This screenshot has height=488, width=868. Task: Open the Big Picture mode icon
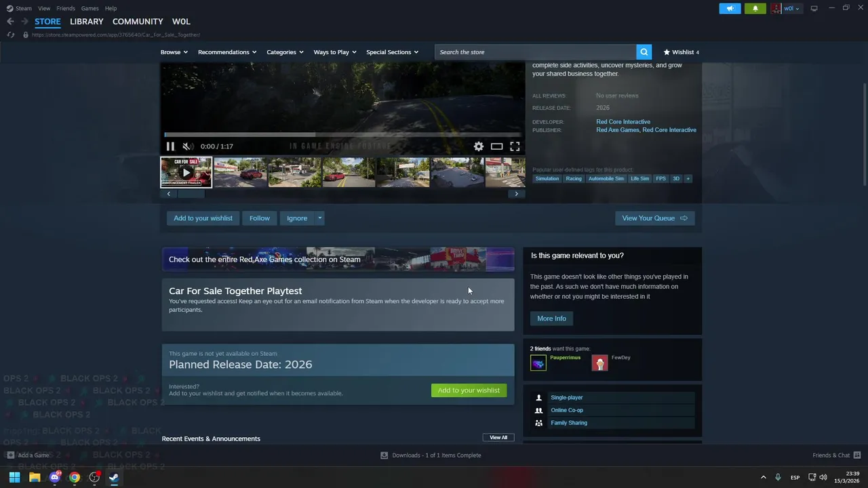click(814, 8)
